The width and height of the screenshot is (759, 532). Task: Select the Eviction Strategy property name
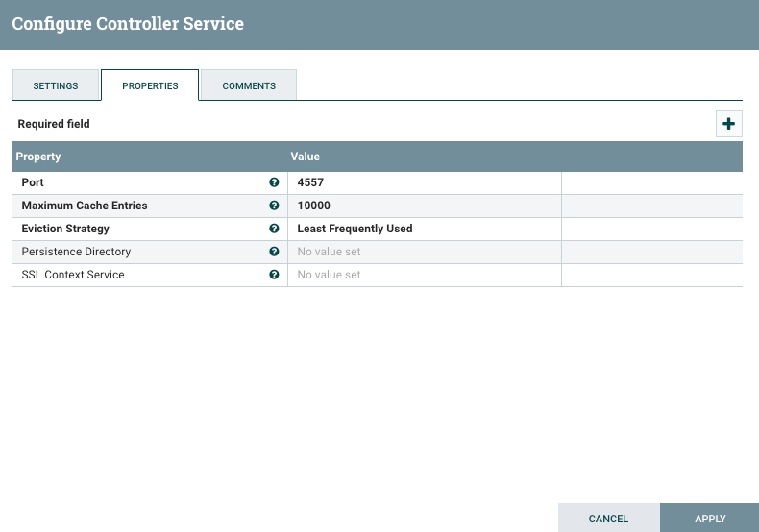point(65,229)
